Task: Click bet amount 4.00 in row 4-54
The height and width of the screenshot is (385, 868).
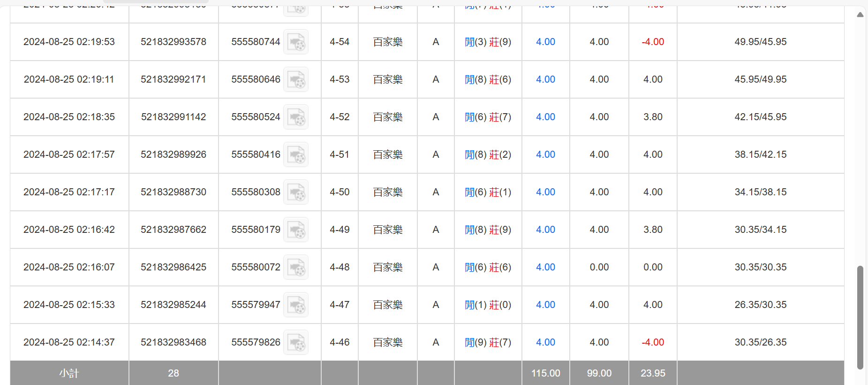Action: coord(545,42)
